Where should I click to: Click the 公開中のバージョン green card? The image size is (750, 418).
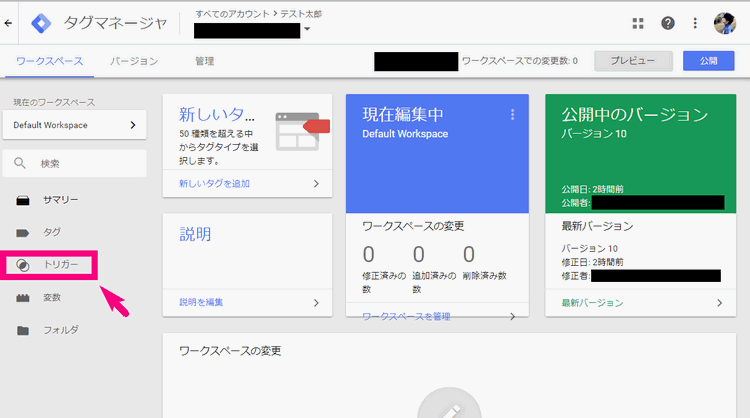(x=640, y=154)
